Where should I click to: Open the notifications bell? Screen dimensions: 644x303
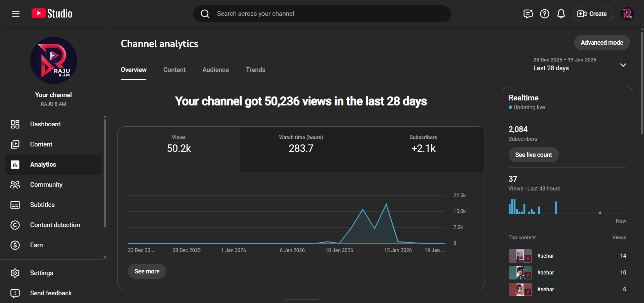point(561,14)
